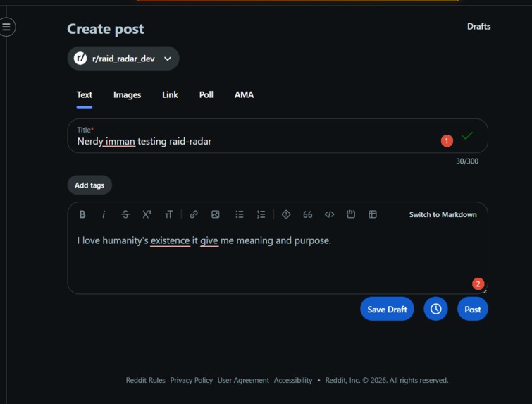Click into the post body text area
This screenshot has height=404, width=532.
click(x=278, y=259)
